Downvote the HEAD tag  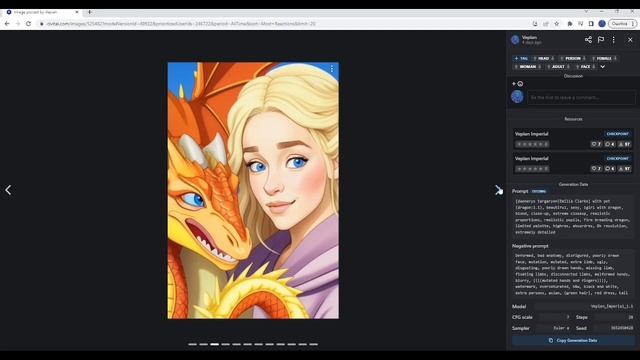click(552, 58)
